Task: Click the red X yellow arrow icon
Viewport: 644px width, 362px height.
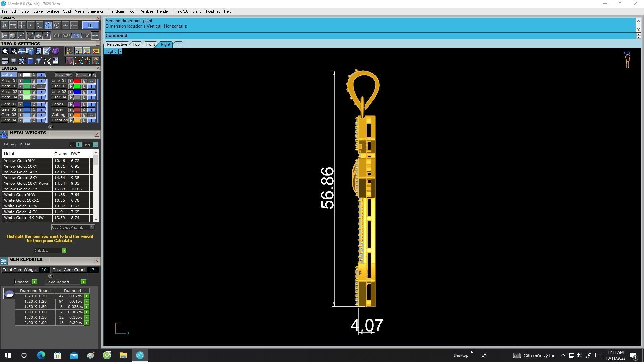Action: pyautogui.click(x=96, y=51)
